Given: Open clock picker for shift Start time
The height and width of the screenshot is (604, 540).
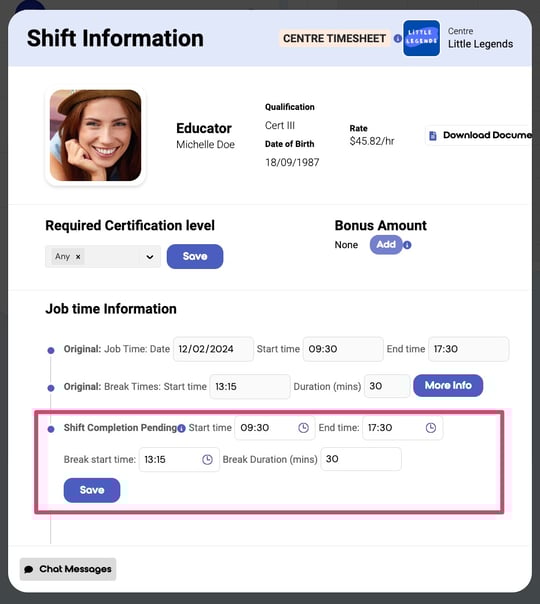Looking at the screenshot, I should pyautogui.click(x=304, y=428).
